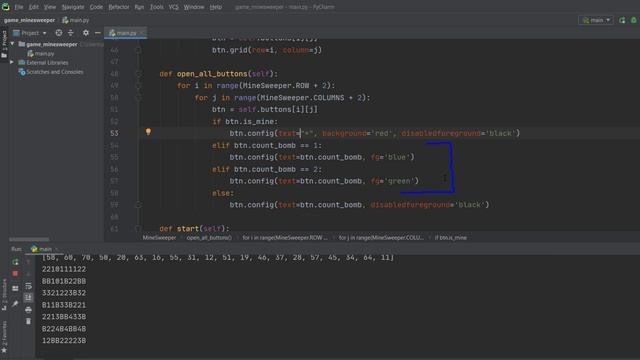Click MineSweeper in bottom editor breadcrumbs
Screen dimensions: 640x360
tap(159, 238)
